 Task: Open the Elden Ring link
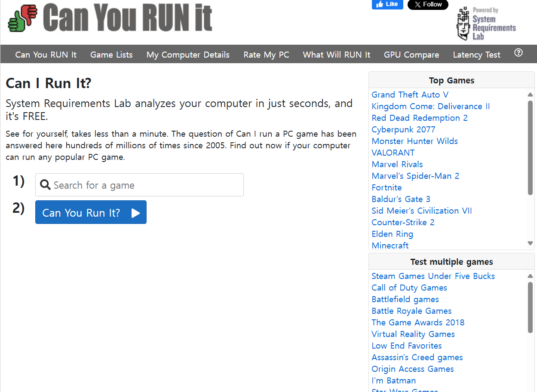pyautogui.click(x=392, y=234)
